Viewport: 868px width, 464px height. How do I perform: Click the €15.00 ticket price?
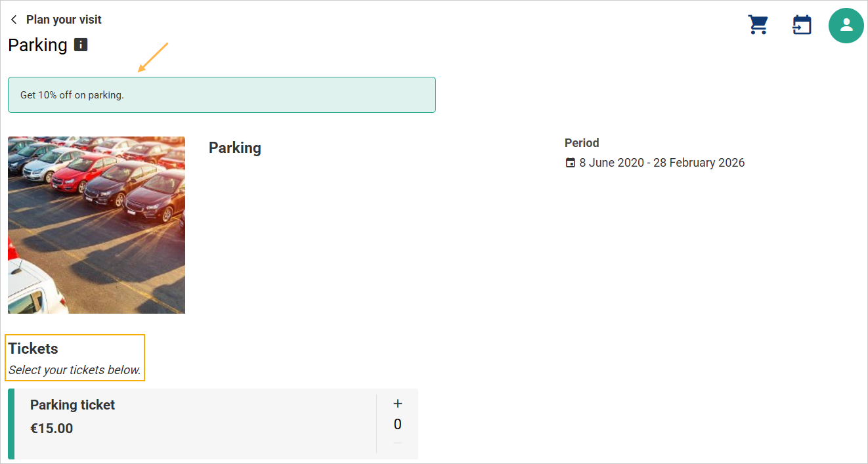(52, 429)
